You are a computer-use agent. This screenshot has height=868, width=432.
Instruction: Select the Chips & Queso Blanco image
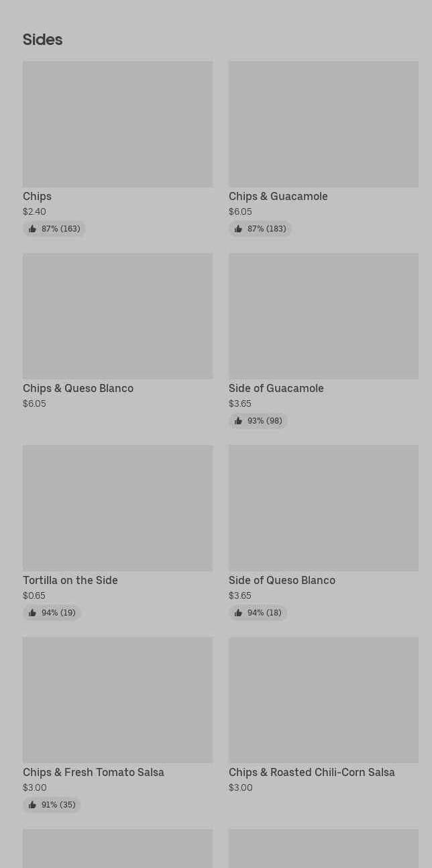117,316
